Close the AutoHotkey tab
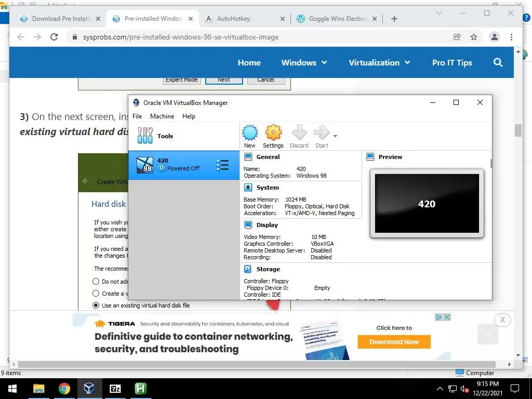The height and width of the screenshot is (399, 532). point(282,19)
